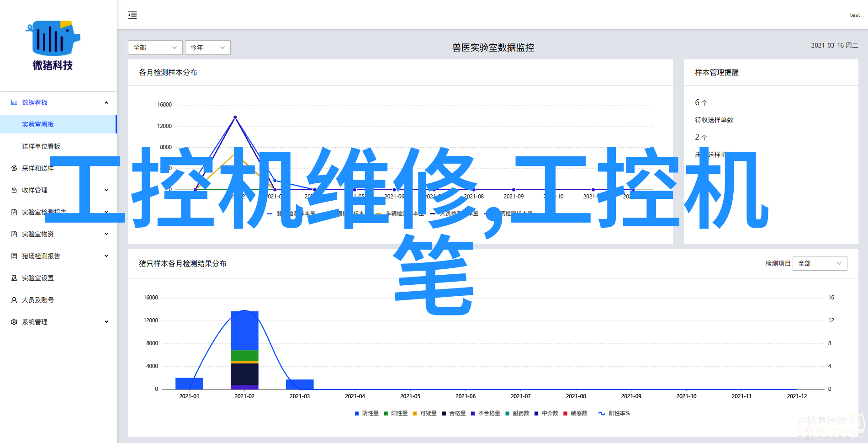Click the 猪只样本各月检测结果分布 title

(183, 263)
